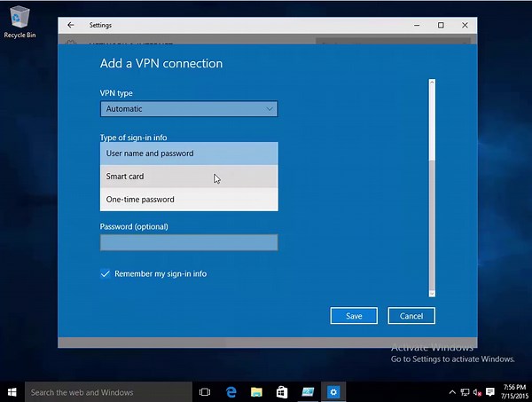532x402 pixels.
Task: Open the Recycle Bin desktop icon
Action: 20,21
